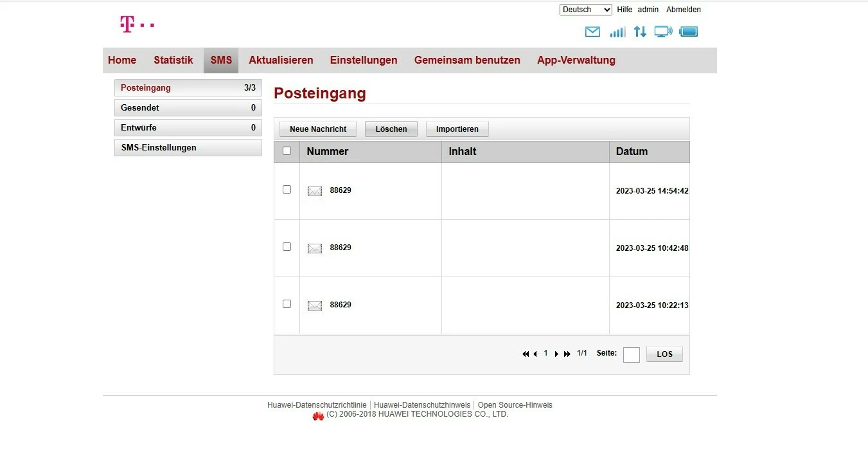Click the date 2023-03-25 14:54:42
The image size is (868, 463).
click(652, 191)
